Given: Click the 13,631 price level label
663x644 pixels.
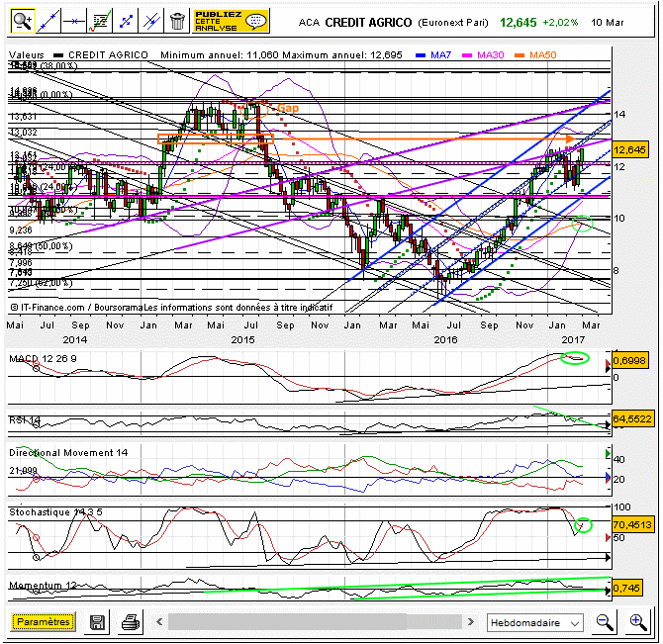Looking at the screenshot, I should [x=24, y=117].
